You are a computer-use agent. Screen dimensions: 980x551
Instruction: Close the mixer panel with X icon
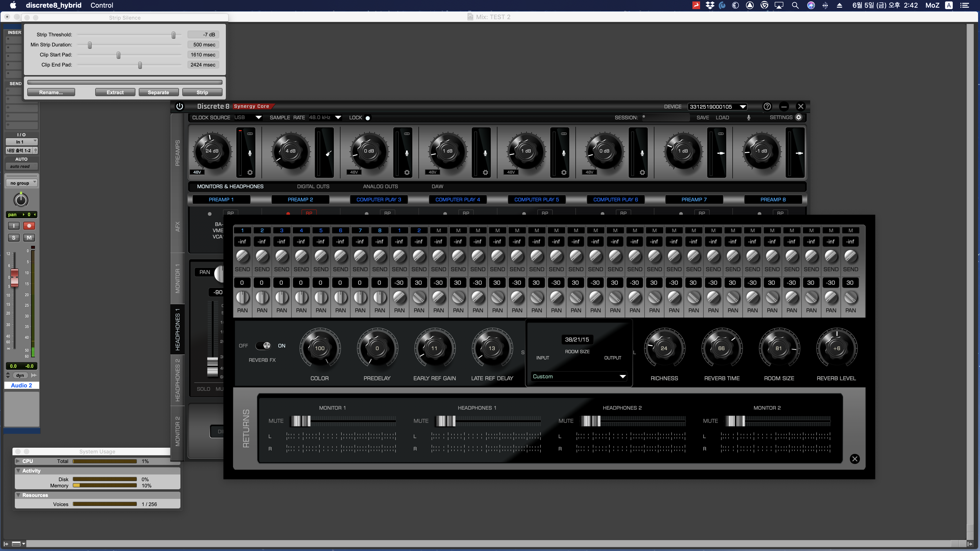[854, 459]
